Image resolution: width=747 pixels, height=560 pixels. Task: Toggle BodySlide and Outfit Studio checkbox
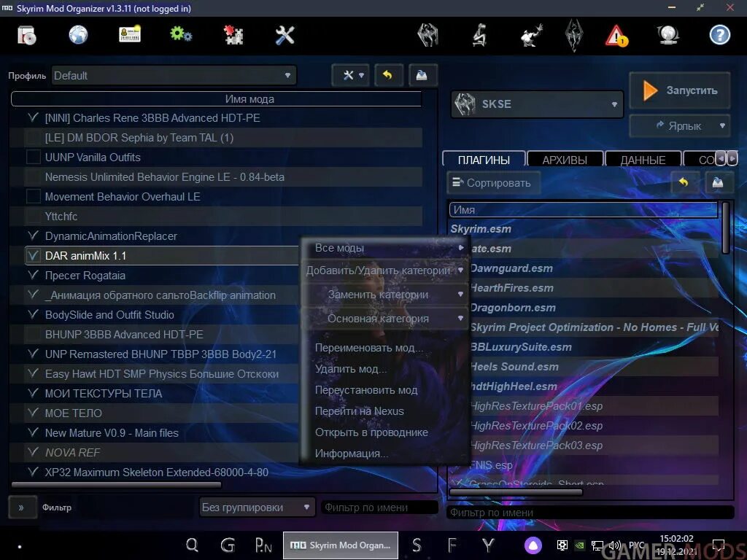[x=33, y=314]
